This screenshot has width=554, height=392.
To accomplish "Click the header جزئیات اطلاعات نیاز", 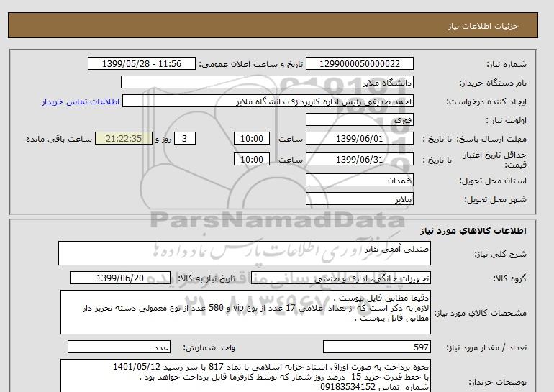I will pos(483,26).
